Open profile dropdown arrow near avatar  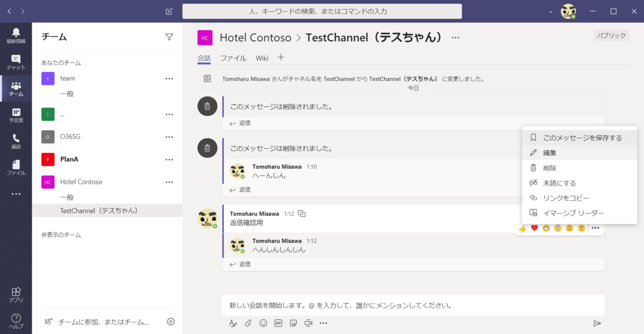[x=551, y=11]
